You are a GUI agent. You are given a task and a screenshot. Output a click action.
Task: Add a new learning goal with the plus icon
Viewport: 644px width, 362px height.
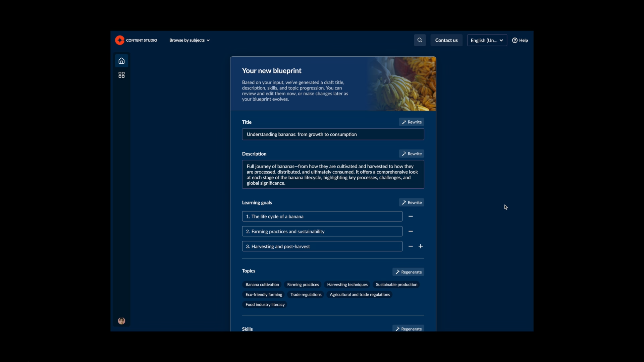tap(421, 246)
